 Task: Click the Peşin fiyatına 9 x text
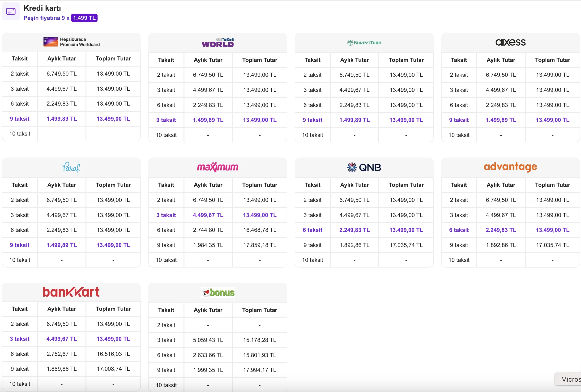(47, 18)
